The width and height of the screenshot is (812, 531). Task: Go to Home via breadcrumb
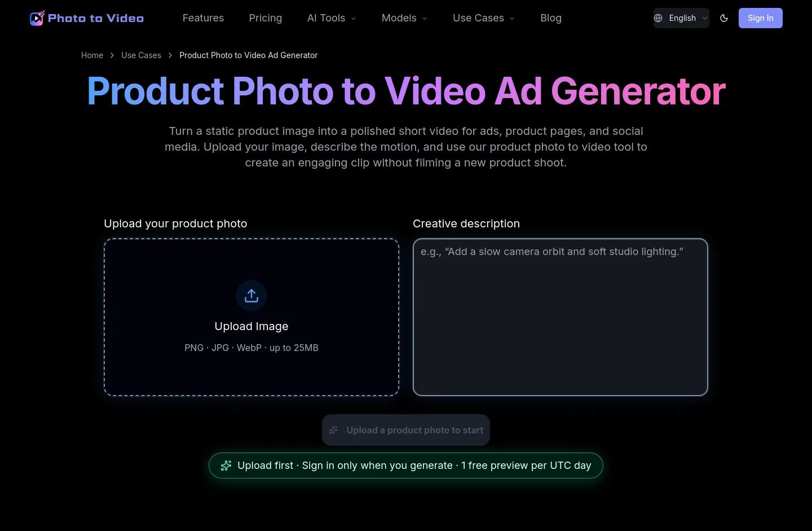click(x=92, y=55)
